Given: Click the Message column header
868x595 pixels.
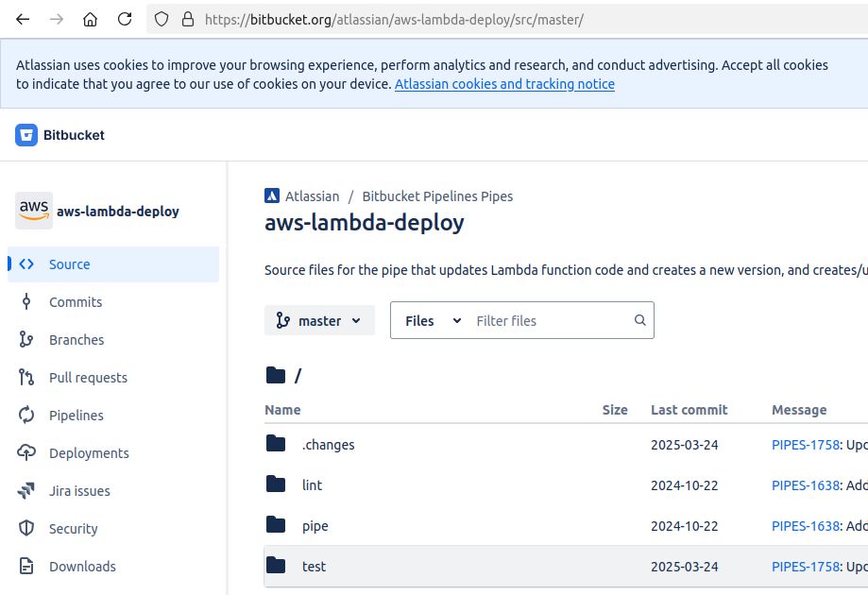Looking at the screenshot, I should click(799, 410).
